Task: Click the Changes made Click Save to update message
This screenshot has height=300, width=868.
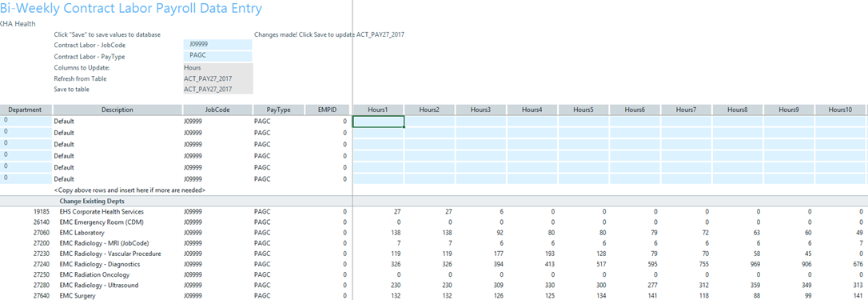Action: point(329,34)
